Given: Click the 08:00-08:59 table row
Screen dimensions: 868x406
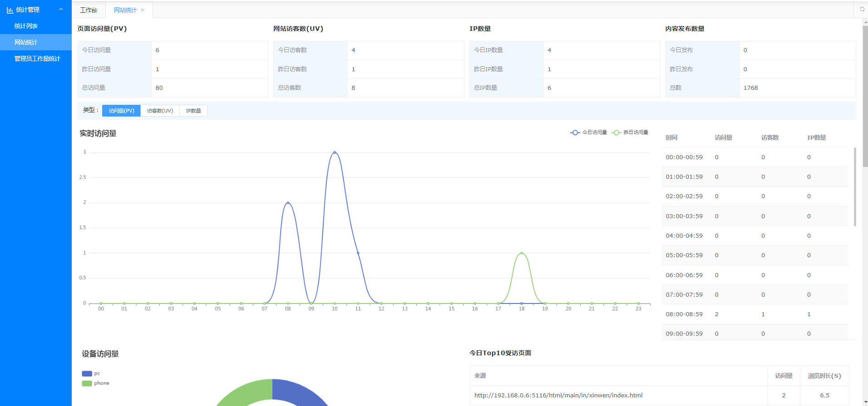Looking at the screenshot, I should [x=755, y=314].
